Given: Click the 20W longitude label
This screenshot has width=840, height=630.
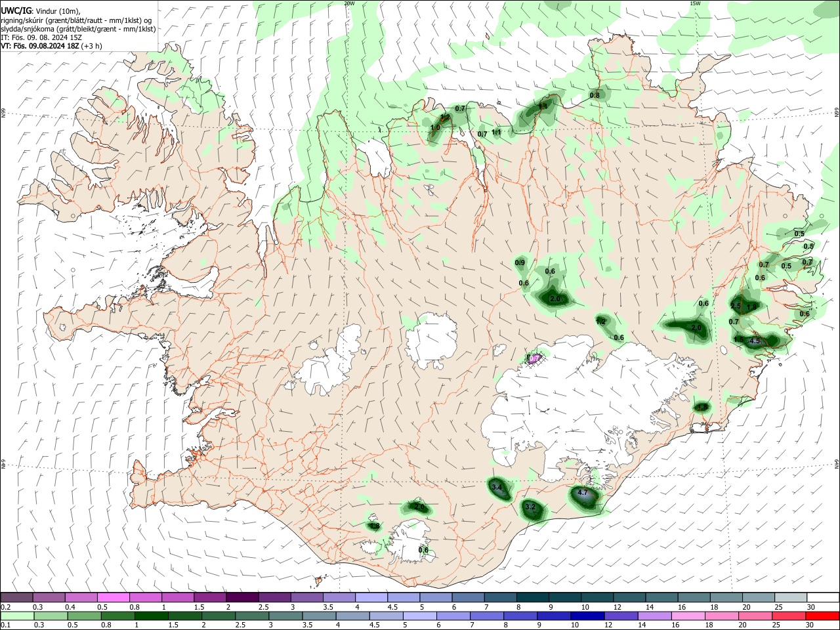Looking at the screenshot, I should point(349,3).
